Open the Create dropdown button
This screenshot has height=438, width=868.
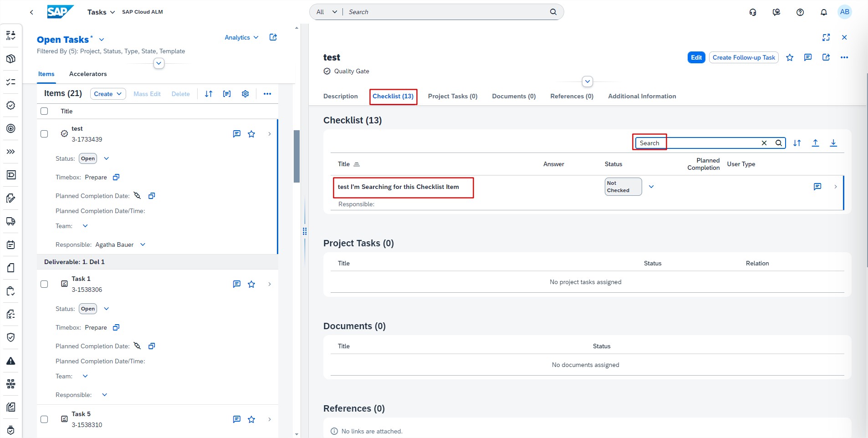[x=108, y=94]
